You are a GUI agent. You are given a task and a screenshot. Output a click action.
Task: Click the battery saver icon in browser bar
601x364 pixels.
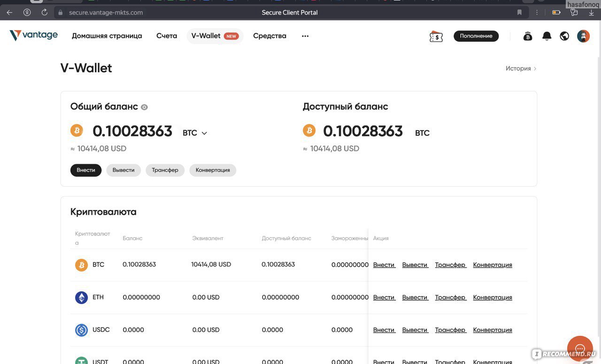[x=556, y=13]
